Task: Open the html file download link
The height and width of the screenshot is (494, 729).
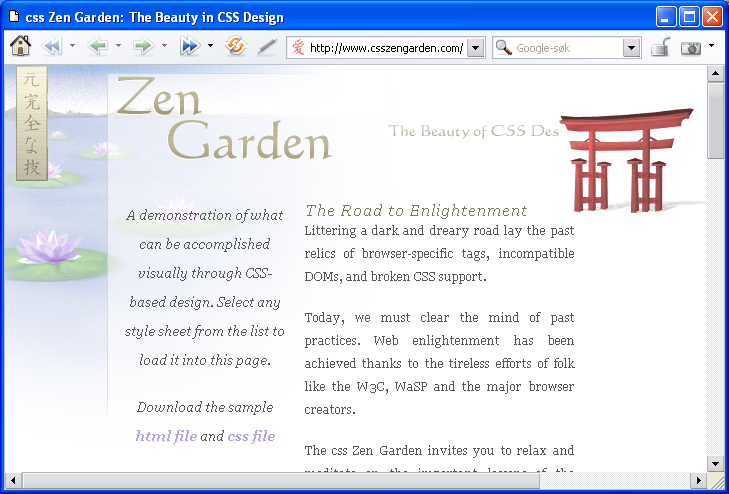Action: tap(166, 436)
